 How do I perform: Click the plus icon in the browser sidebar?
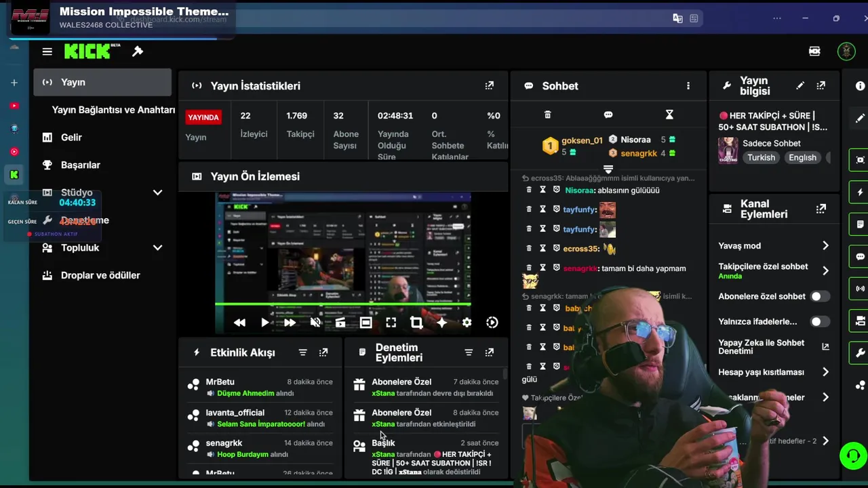[14, 83]
